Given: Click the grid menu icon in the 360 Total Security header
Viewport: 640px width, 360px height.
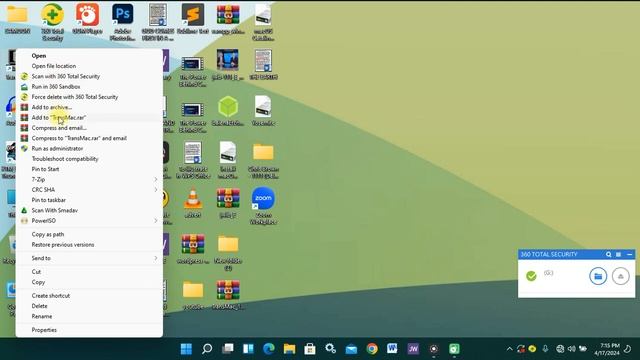Looking at the screenshot, I should tap(618, 254).
